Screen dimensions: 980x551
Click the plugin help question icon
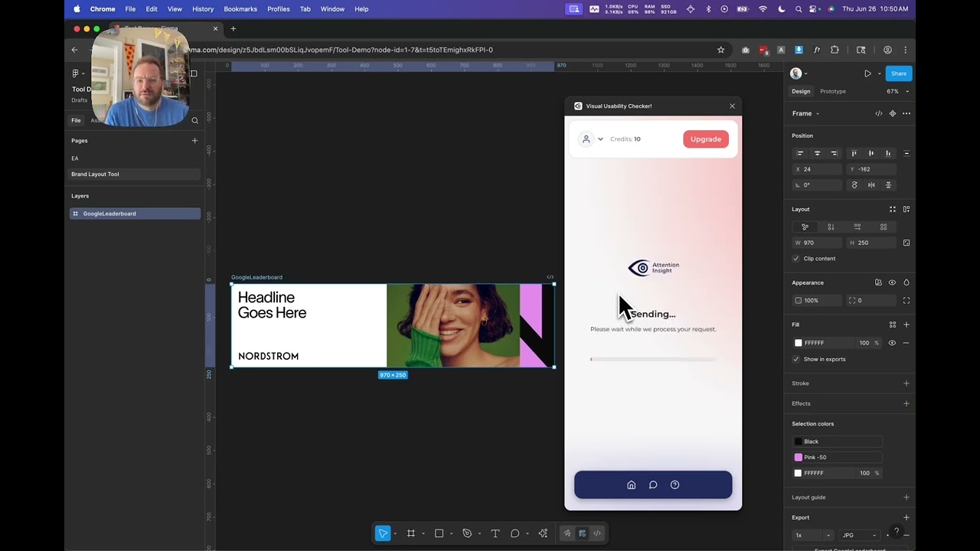click(x=675, y=484)
